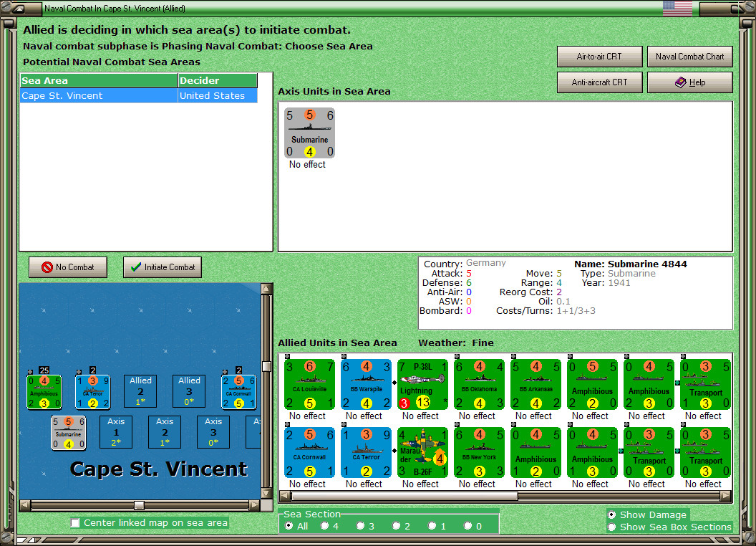Choose the Show Damage option
Screen dimensions: 756x546
click(612, 514)
